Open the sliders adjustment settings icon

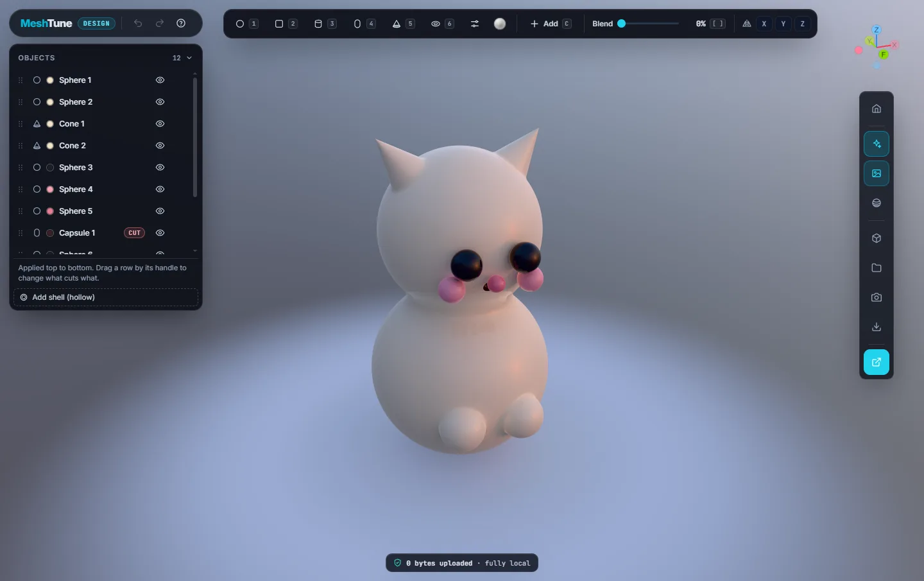[x=475, y=24]
